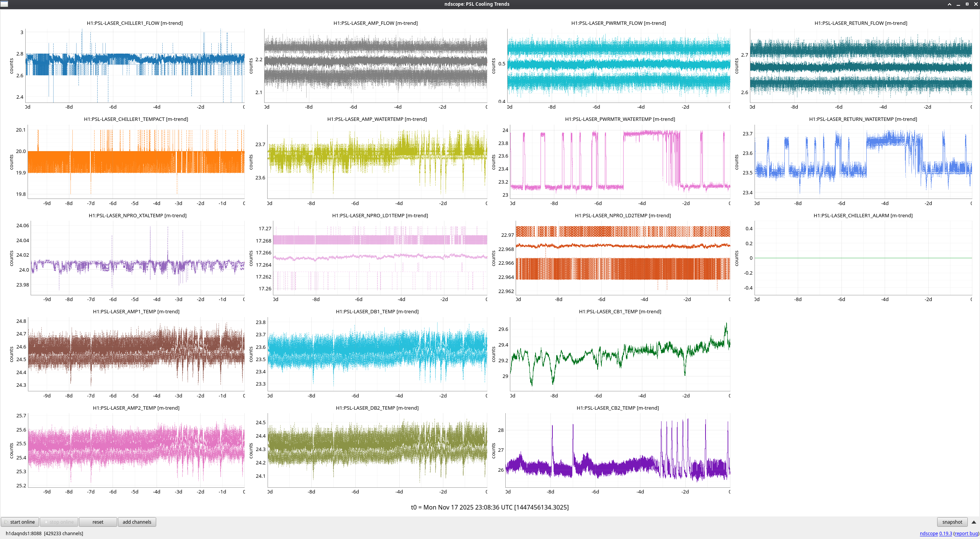Click the start online play button
Viewport: 980px width, 539px height.
coord(20,522)
